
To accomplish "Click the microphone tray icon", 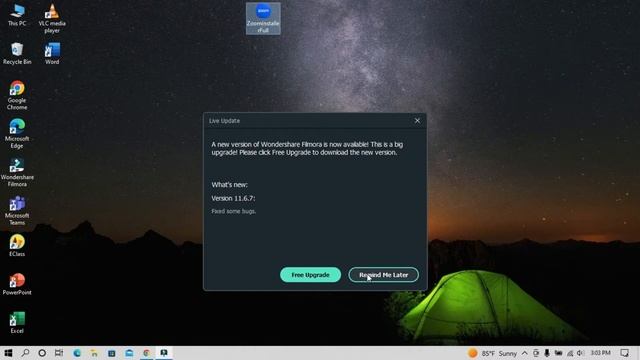I will (x=547, y=353).
